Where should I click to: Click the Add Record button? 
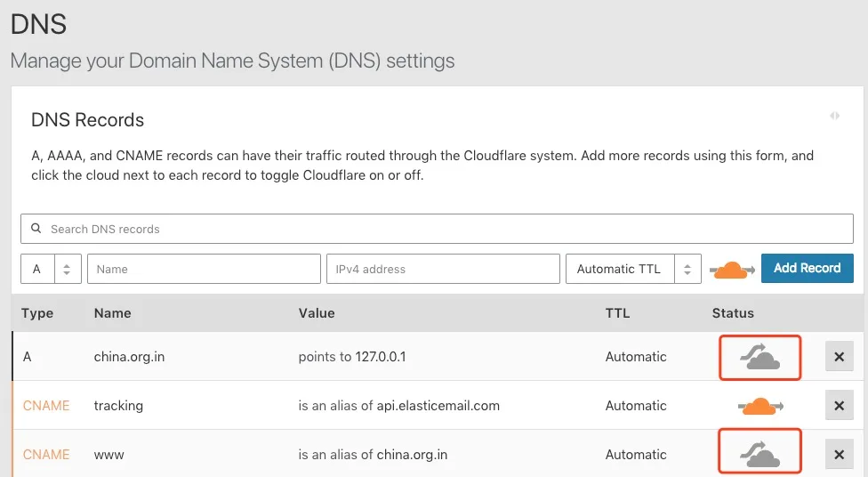(808, 268)
